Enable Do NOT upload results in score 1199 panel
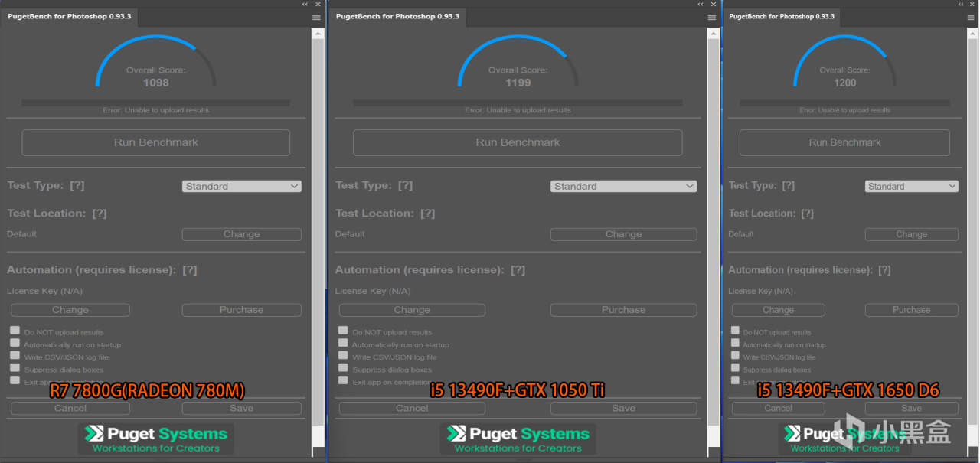980x463 pixels. (x=343, y=331)
